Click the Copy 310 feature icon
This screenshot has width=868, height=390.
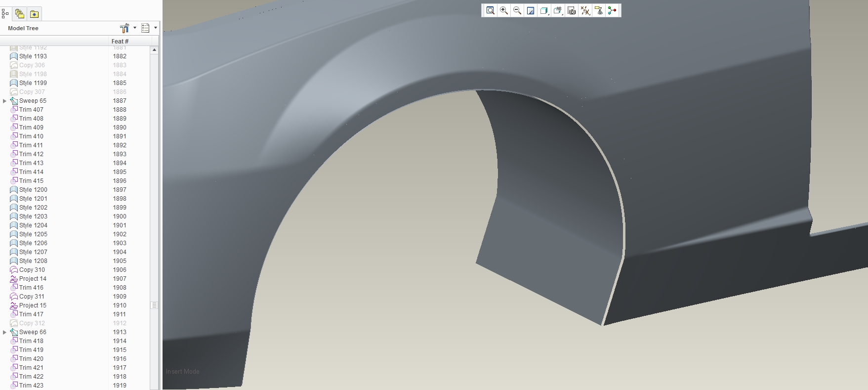pyautogui.click(x=14, y=270)
